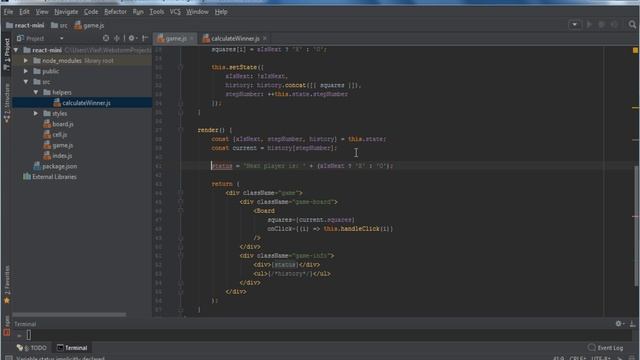Select cell.js in the project tree

[x=55, y=135]
